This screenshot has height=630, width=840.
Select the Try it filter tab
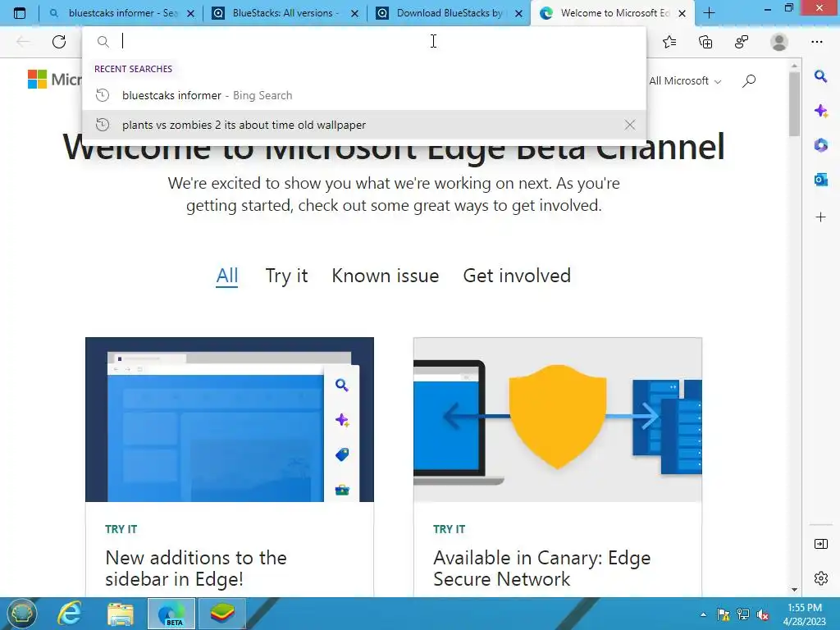click(x=286, y=276)
